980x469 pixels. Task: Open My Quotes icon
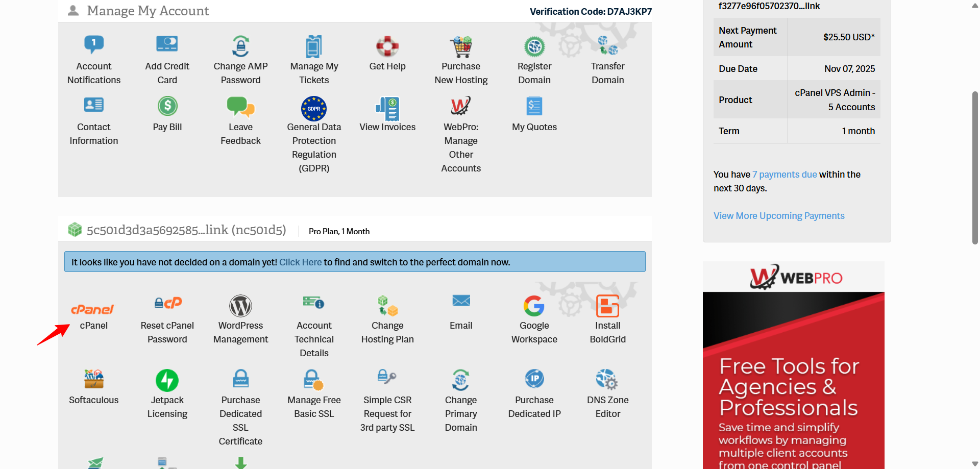click(x=534, y=106)
